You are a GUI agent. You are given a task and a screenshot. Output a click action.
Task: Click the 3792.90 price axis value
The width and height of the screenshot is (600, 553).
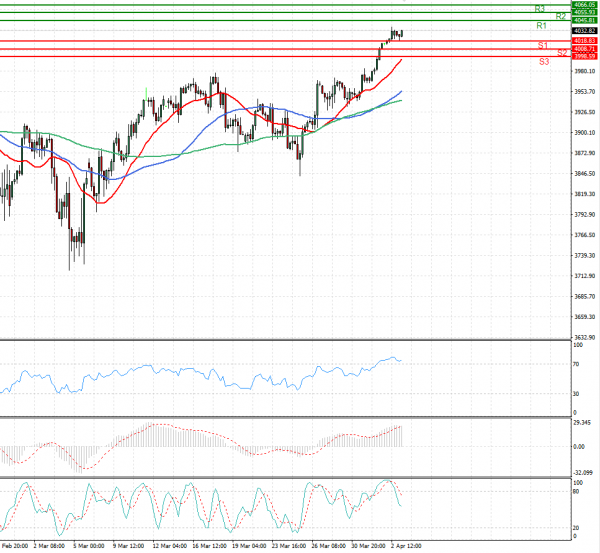coord(585,214)
